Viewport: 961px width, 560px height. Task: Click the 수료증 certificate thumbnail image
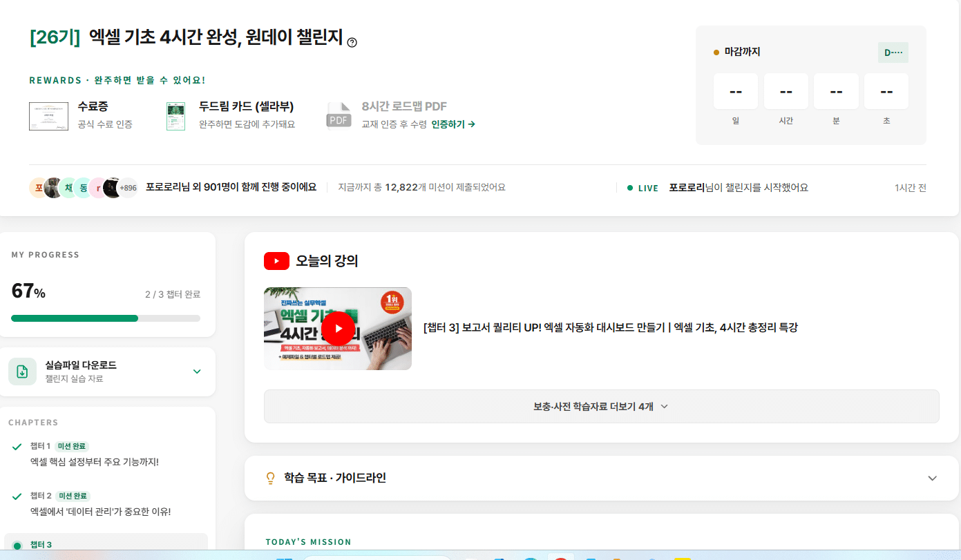pos(48,116)
